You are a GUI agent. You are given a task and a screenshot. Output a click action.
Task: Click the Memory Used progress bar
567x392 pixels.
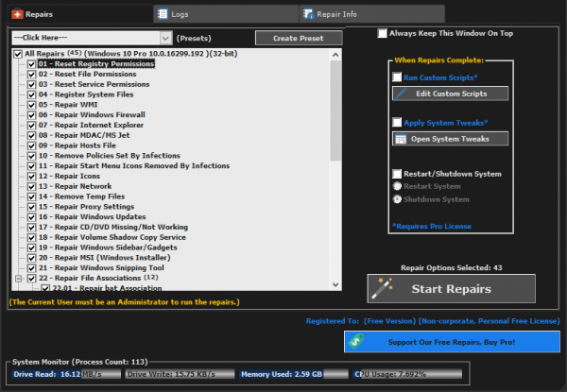[x=294, y=374]
